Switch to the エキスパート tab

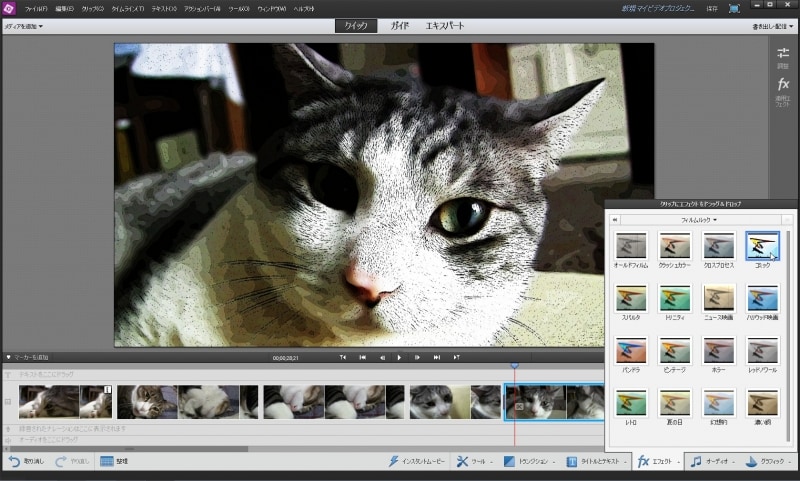click(x=445, y=26)
